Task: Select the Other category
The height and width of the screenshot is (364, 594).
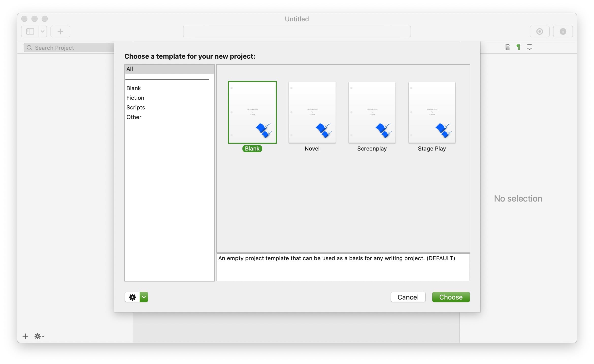Action: tap(134, 117)
